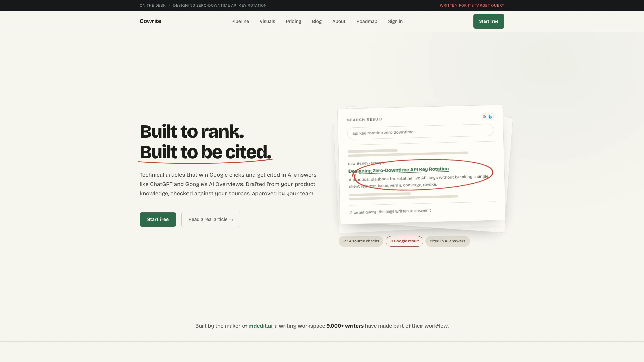Follow the mdedit.ai link

(260, 326)
